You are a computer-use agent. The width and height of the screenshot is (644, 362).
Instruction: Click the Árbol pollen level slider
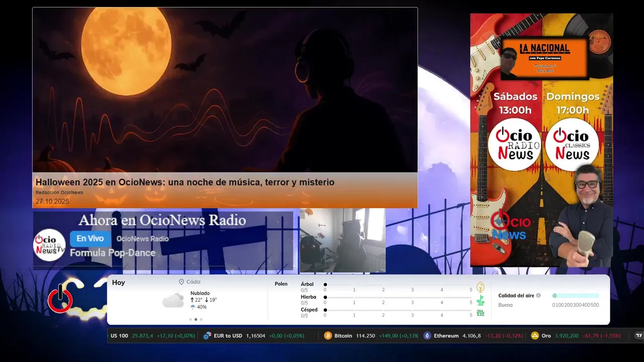(398, 285)
